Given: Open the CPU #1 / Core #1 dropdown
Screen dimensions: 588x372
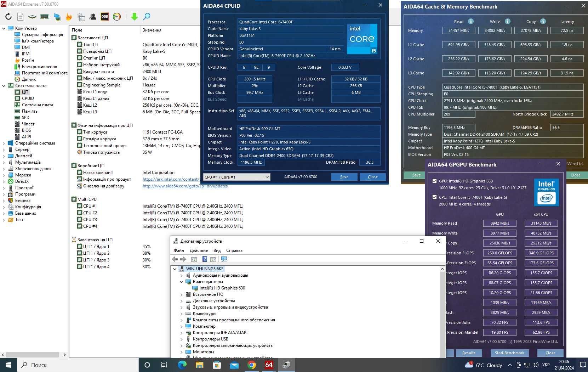Looking at the screenshot, I should coord(236,177).
